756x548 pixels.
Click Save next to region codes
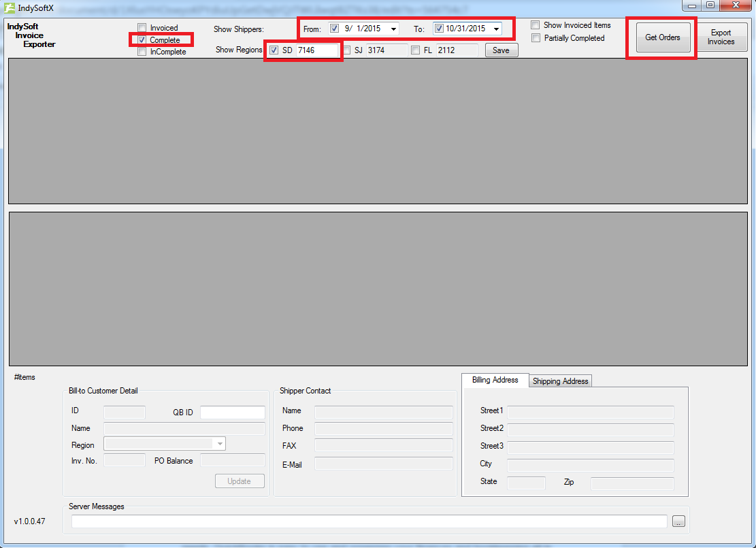pyautogui.click(x=501, y=50)
